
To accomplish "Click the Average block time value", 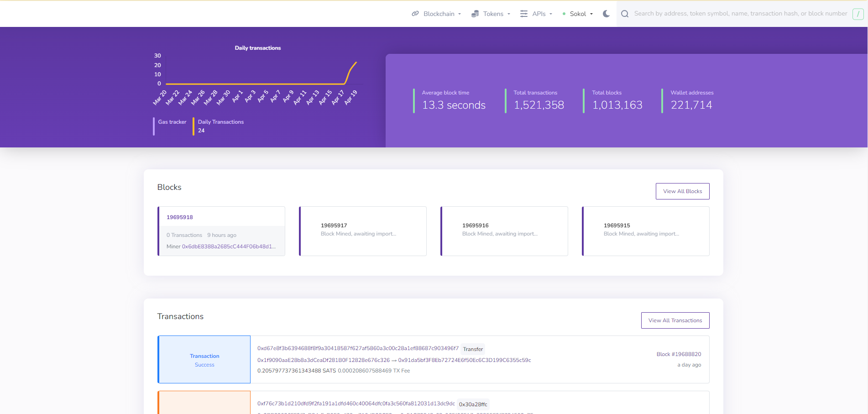I will point(454,105).
